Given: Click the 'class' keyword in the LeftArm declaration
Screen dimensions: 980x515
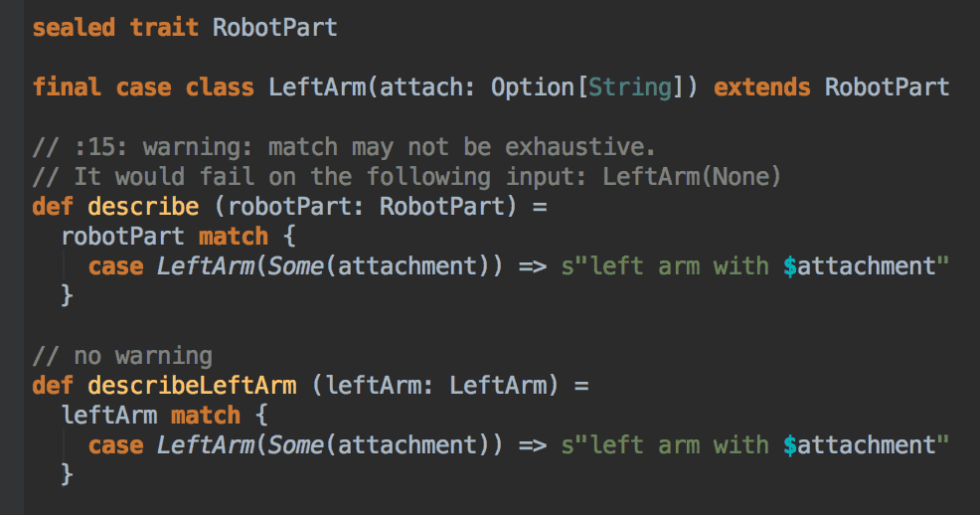Looking at the screenshot, I should 220,87.
